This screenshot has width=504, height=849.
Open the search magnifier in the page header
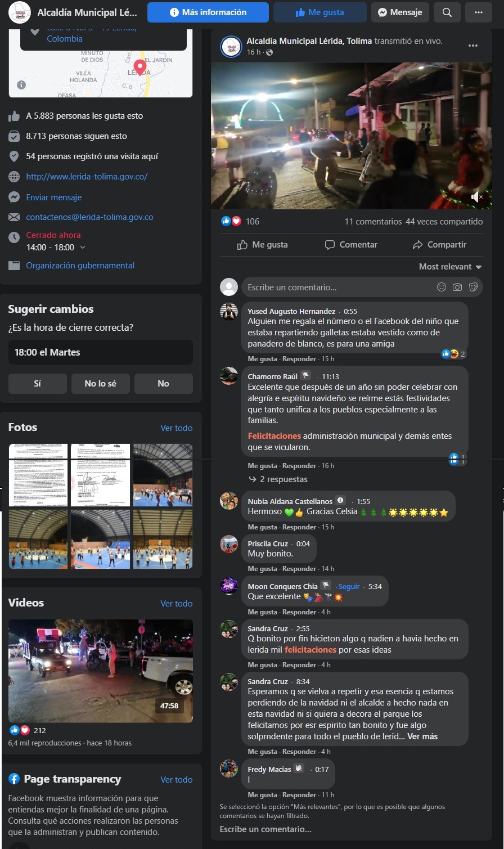(447, 12)
